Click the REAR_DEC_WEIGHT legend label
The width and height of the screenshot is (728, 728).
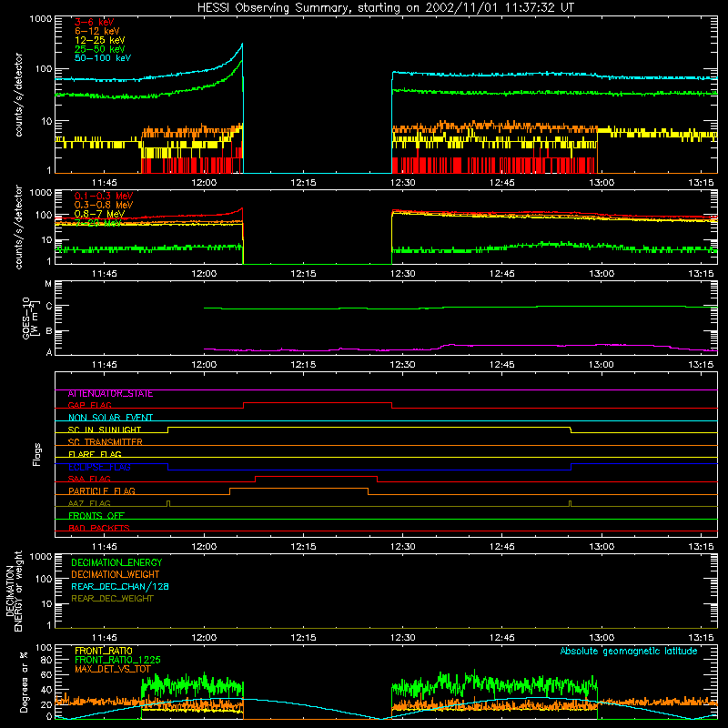tap(112, 599)
